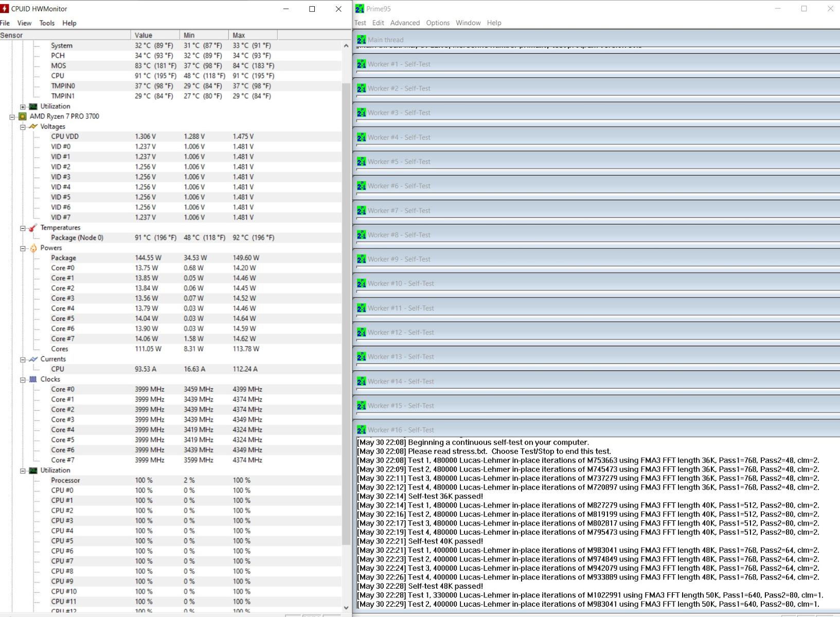Open the Options menu in Prime95
The image size is (840, 617).
click(438, 23)
